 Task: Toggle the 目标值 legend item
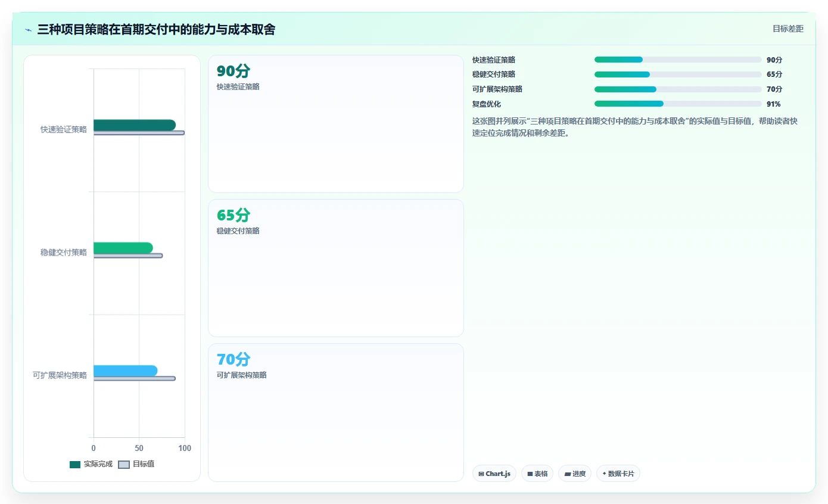click(136, 464)
